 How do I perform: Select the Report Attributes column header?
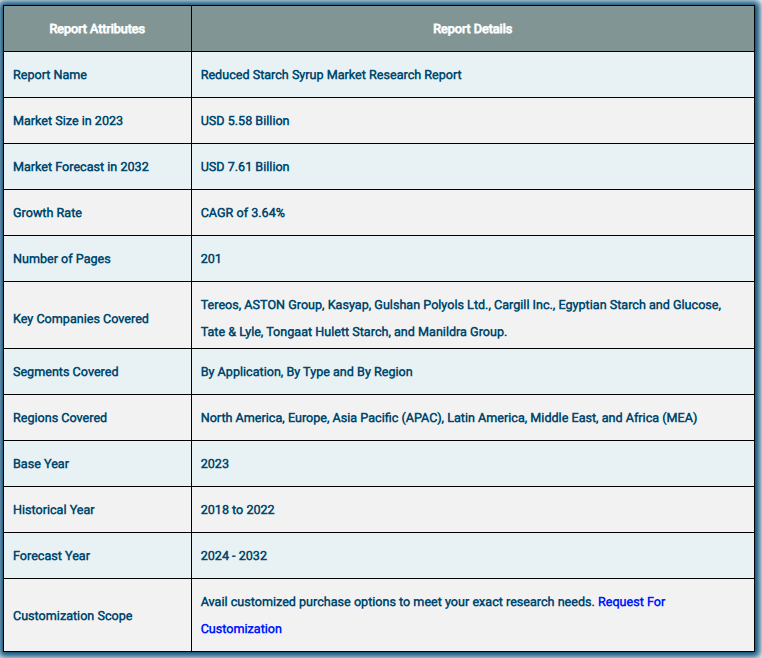point(97,29)
